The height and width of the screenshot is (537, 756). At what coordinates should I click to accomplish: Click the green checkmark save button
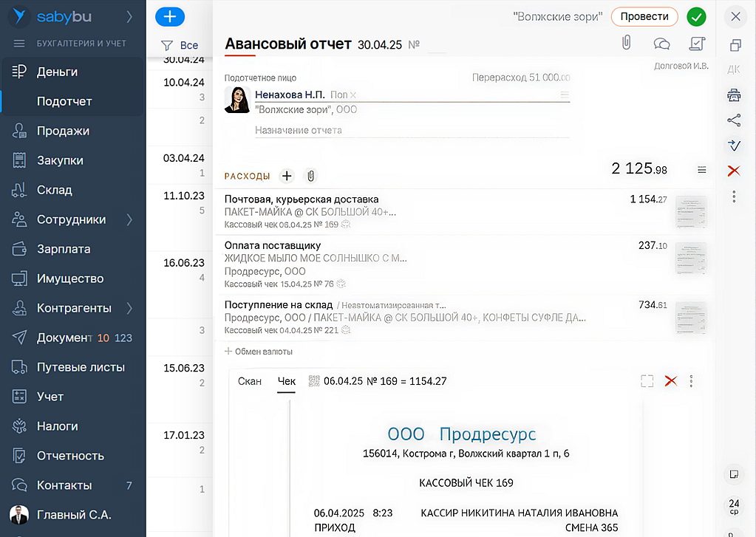pos(695,16)
